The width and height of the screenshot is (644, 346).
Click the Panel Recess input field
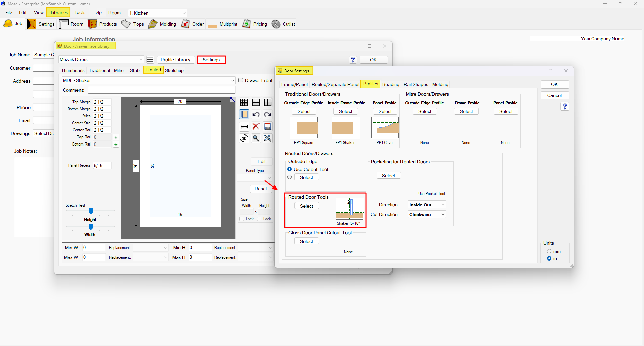tap(102, 165)
